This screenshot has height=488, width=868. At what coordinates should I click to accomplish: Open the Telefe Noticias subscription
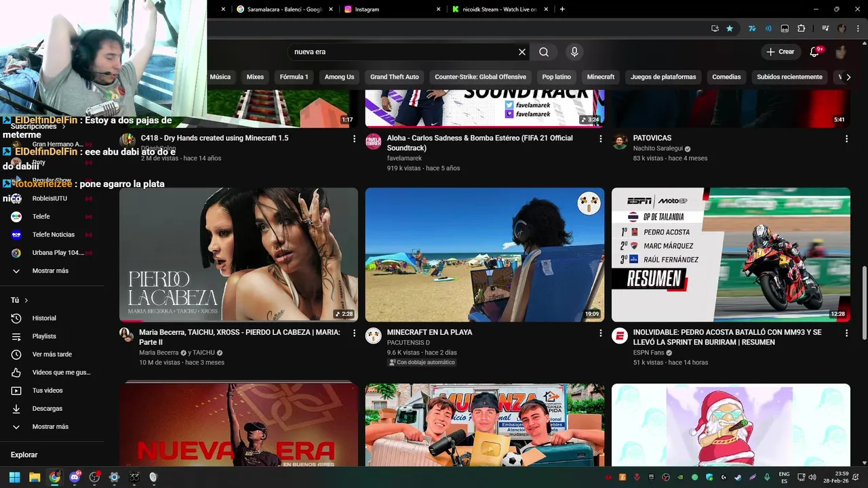[x=52, y=235]
